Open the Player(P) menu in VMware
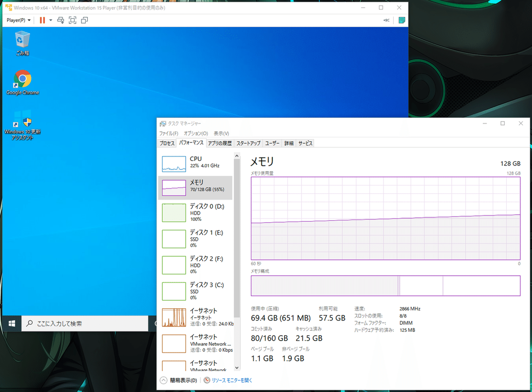532x392 pixels. [x=19, y=20]
